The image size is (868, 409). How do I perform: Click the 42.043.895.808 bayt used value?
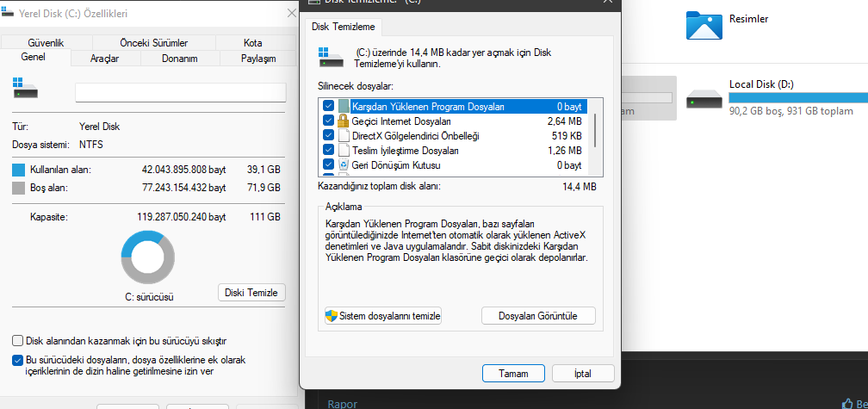183,170
